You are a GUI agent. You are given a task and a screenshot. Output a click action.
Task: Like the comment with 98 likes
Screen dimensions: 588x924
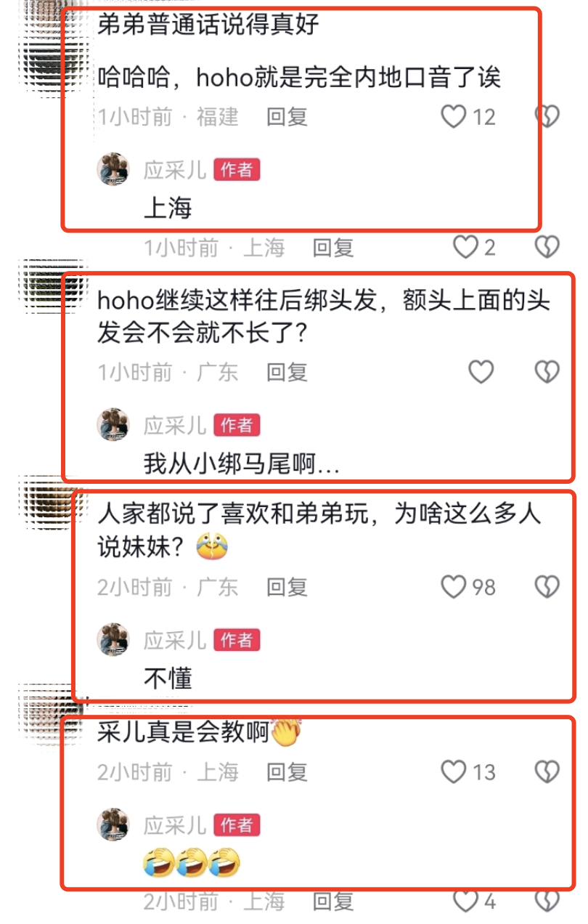[454, 586]
